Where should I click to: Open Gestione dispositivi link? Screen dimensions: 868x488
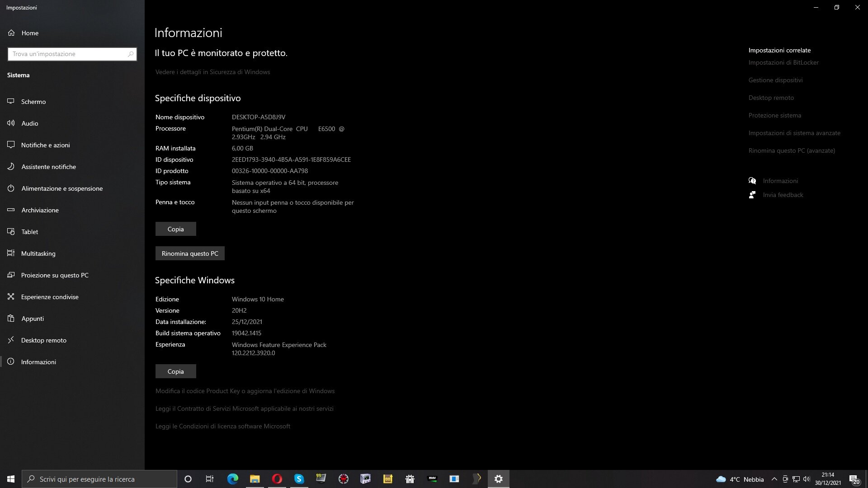[776, 80]
